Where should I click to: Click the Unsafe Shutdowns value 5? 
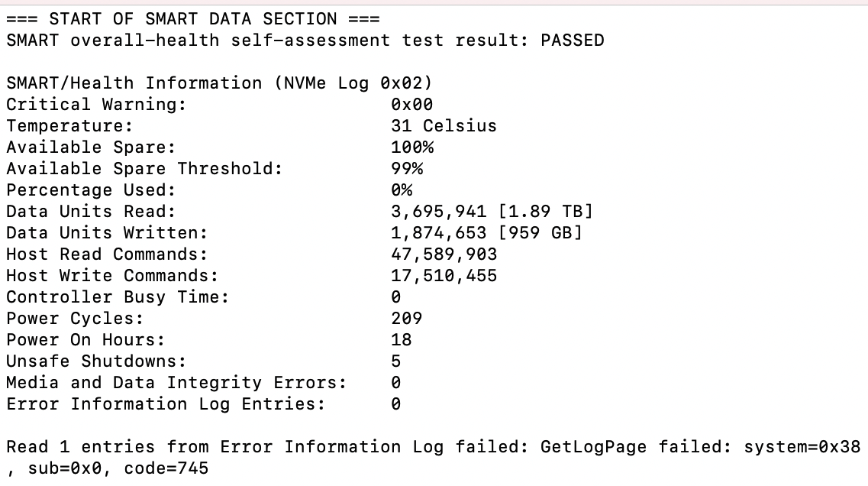pos(395,361)
